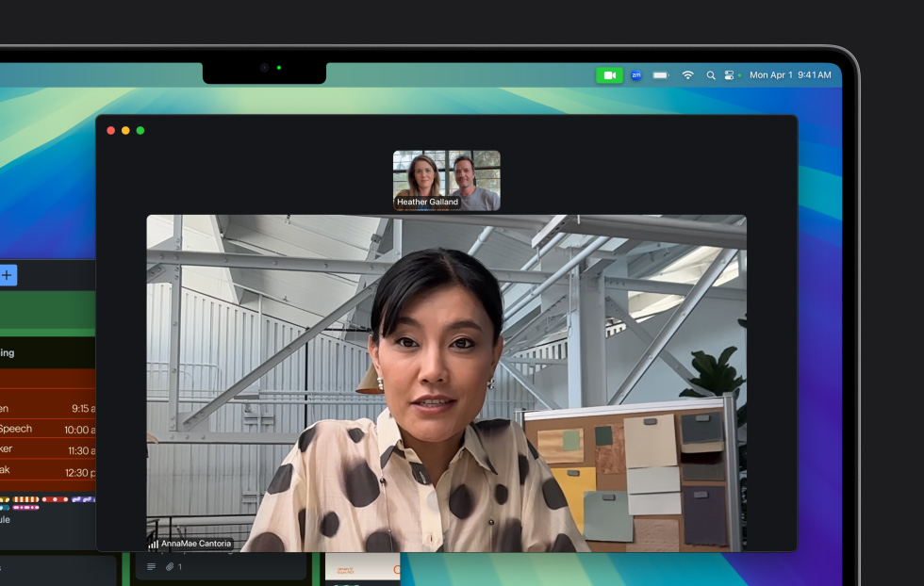The image size is (924, 586).
Task: Click the green camera icon in menu bar
Action: [x=609, y=75]
